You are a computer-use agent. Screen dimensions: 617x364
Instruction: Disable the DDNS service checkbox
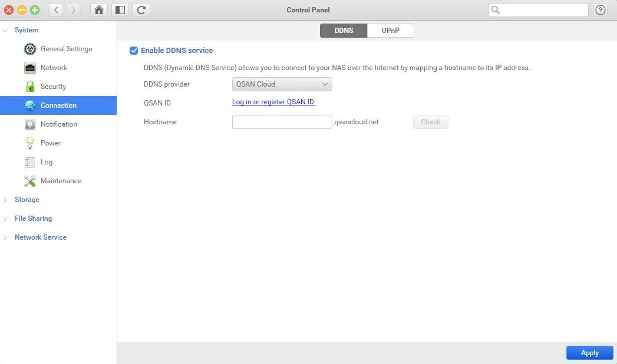coord(134,50)
